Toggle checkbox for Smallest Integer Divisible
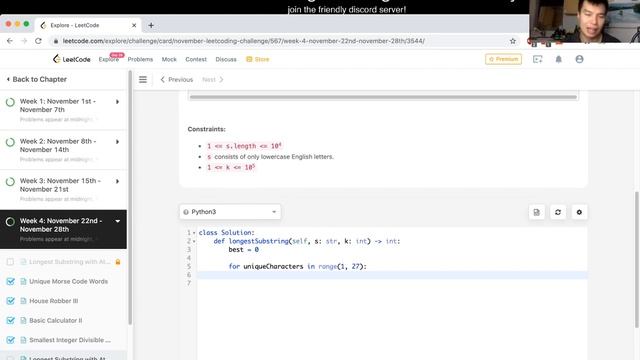This screenshot has width=640, height=360. point(11,340)
